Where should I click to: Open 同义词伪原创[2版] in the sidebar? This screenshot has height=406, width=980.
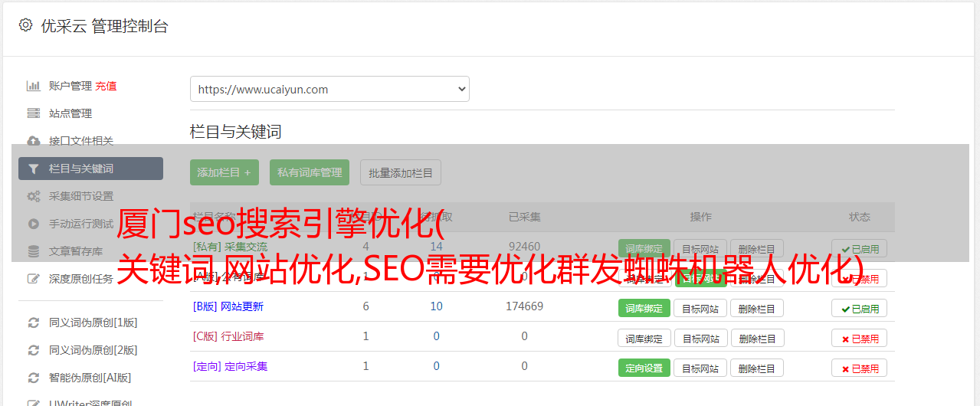[93, 350]
